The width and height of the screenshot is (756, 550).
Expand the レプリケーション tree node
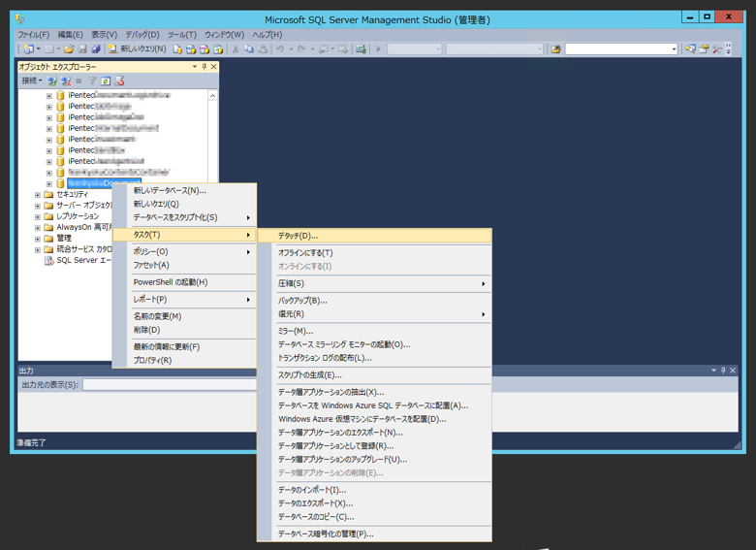38,217
